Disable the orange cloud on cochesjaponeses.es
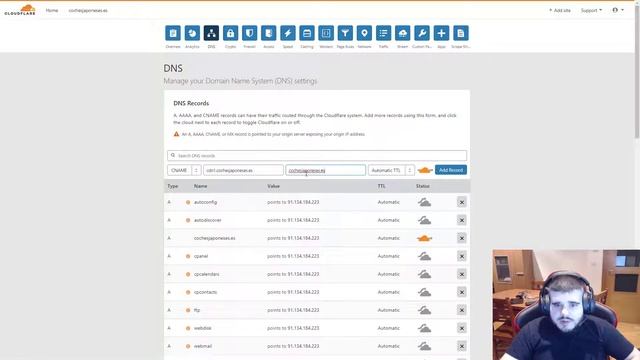 (424, 238)
